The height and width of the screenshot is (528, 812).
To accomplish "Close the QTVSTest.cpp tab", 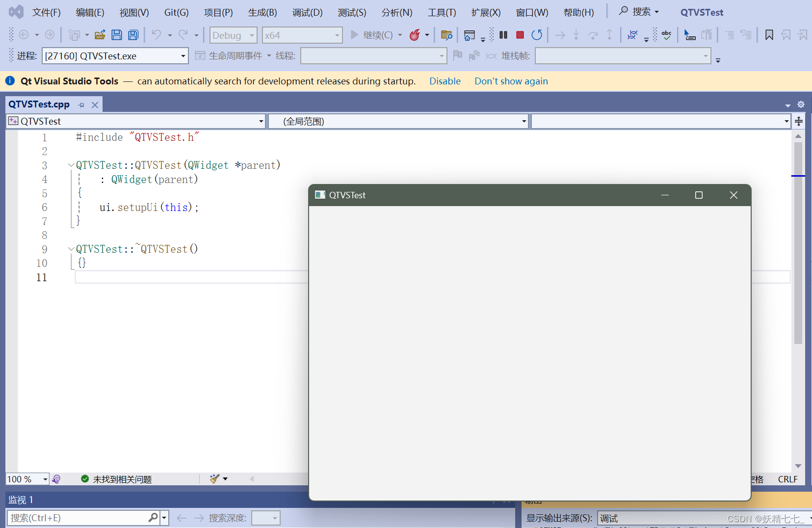I will point(95,105).
